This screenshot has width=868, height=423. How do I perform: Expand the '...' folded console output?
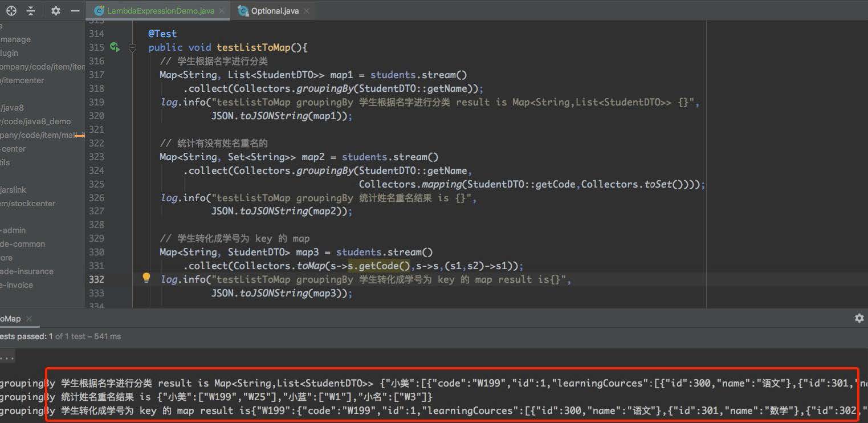coord(7,358)
